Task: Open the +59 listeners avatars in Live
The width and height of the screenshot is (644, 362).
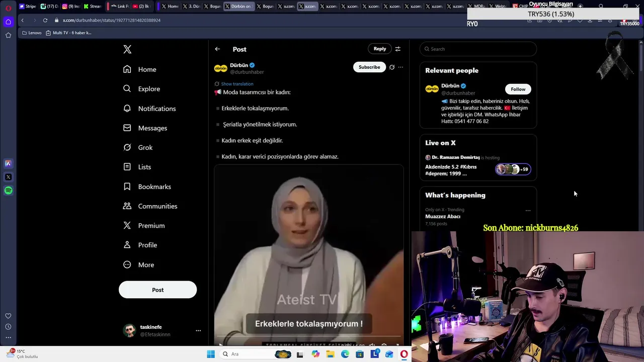Action: coord(513,169)
